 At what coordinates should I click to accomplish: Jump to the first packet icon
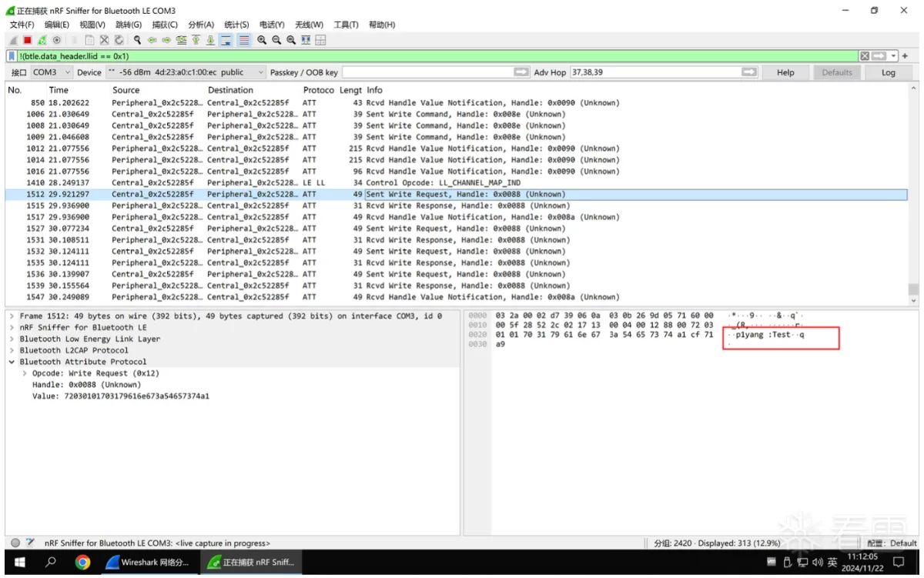[x=196, y=40]
